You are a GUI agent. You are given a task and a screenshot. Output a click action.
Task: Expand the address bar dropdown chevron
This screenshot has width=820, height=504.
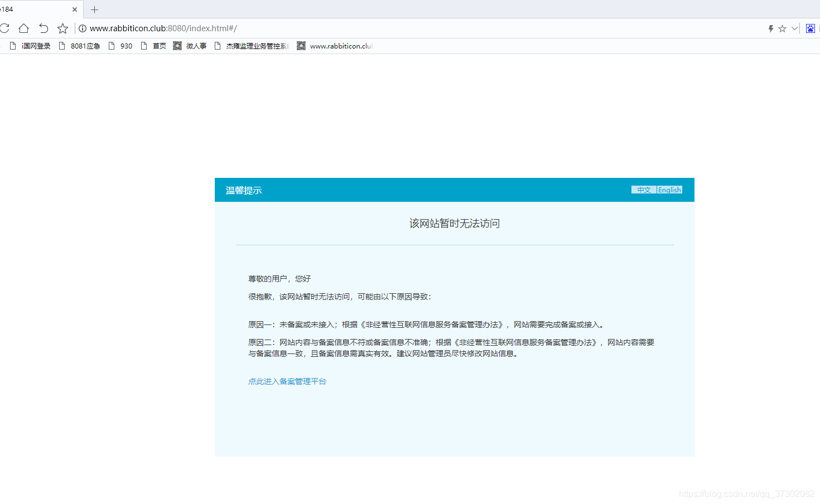click(x=794, y=28)
